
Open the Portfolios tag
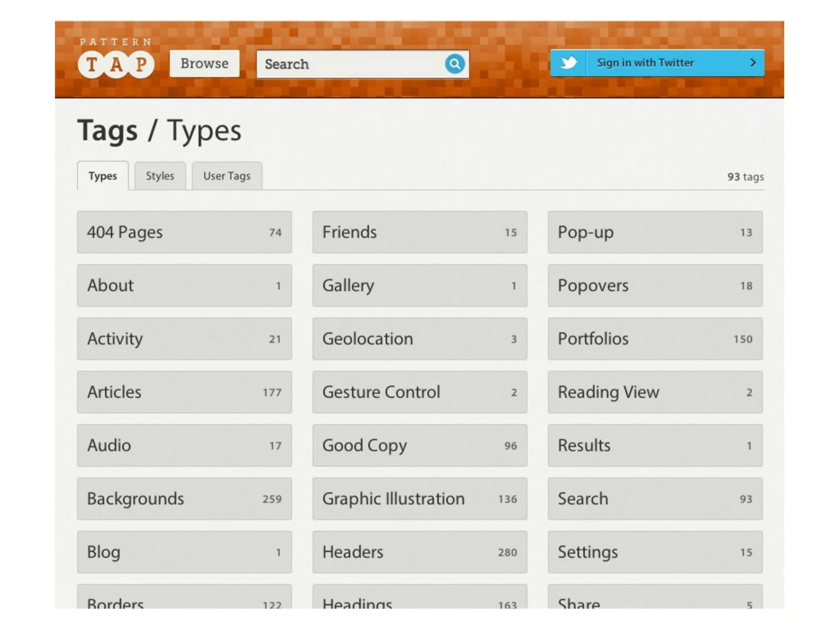pyautogui.click(x=655, y=339)
